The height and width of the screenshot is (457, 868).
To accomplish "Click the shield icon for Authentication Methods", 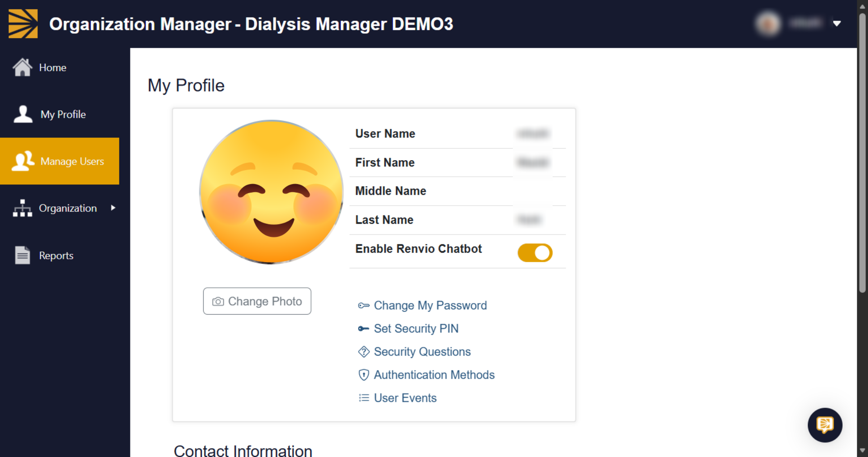I will pos(363,375).
